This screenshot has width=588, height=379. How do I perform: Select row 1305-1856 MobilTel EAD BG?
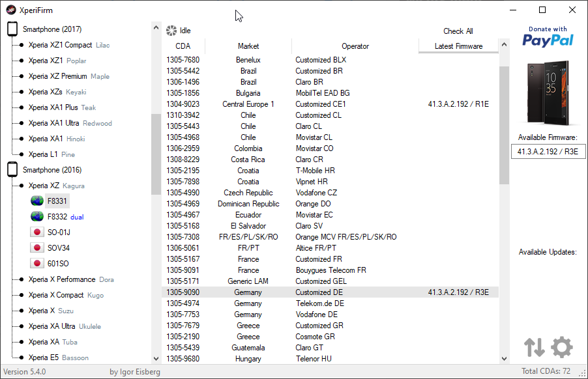[330, 93]
